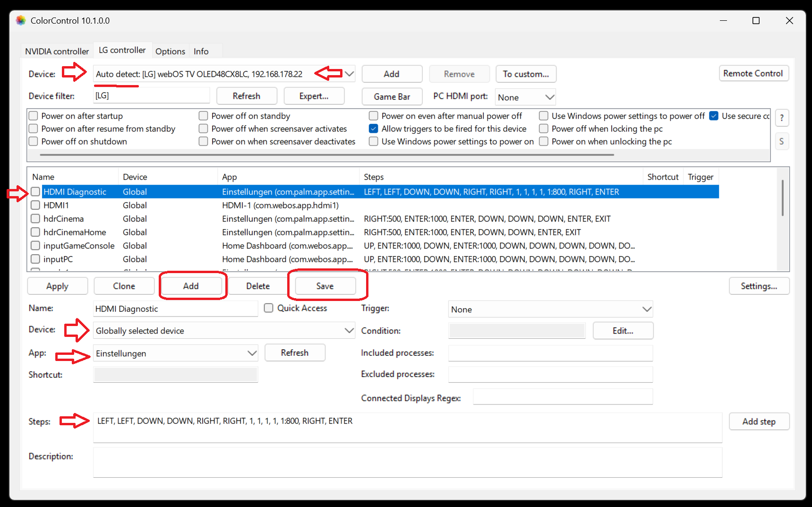Open the Options tab
812x507 pixels.
tap(170, 51)
